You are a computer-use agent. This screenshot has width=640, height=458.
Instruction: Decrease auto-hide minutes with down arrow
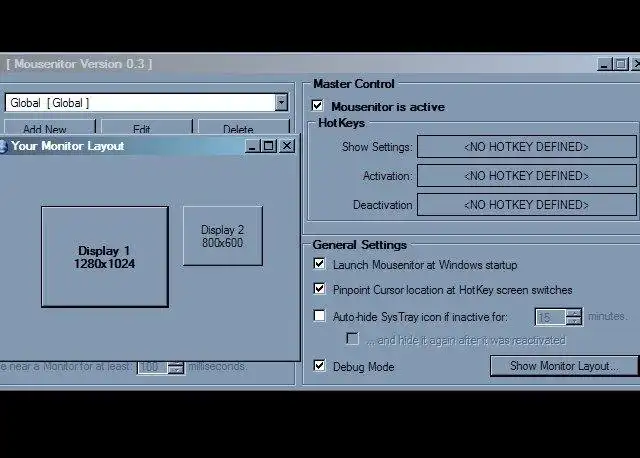[x=574, y=321]
